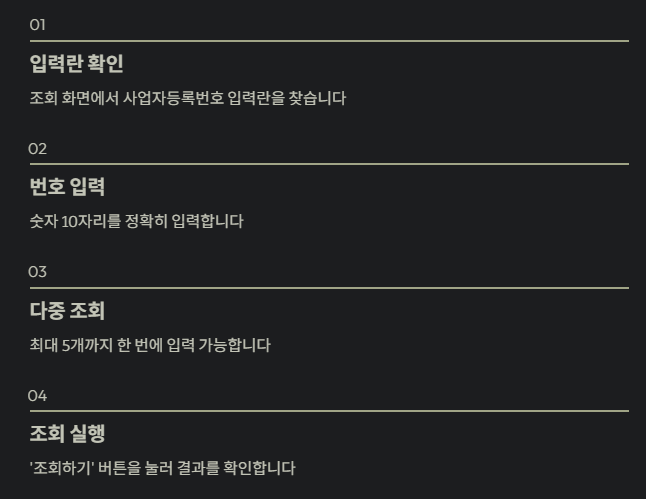Click the step number 02 label
646x499 pixels.
pos(37,149)
